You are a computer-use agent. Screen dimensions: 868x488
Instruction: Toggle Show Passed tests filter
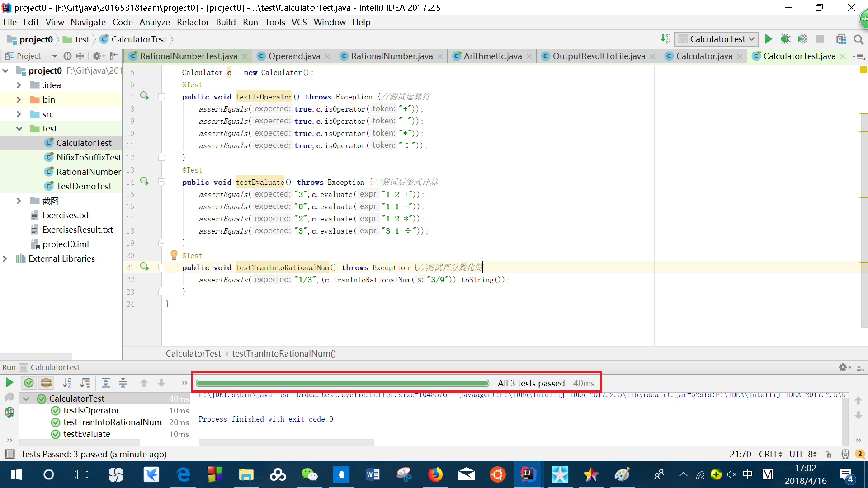tap(29, 383)
